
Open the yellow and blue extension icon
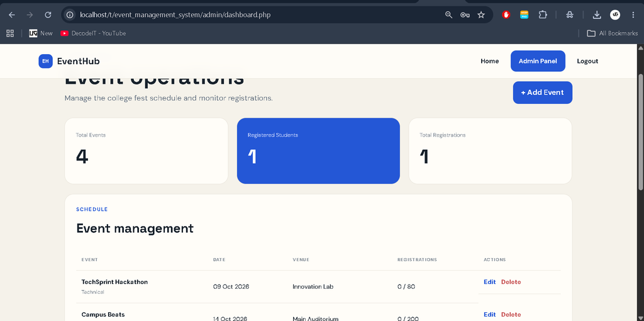(x=524, y=15)
